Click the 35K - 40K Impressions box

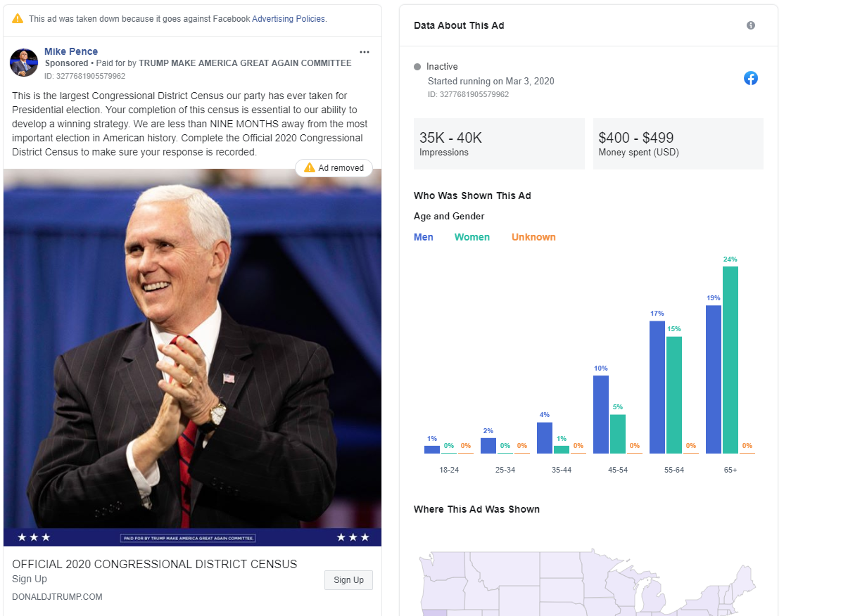[x=499, y=144]
